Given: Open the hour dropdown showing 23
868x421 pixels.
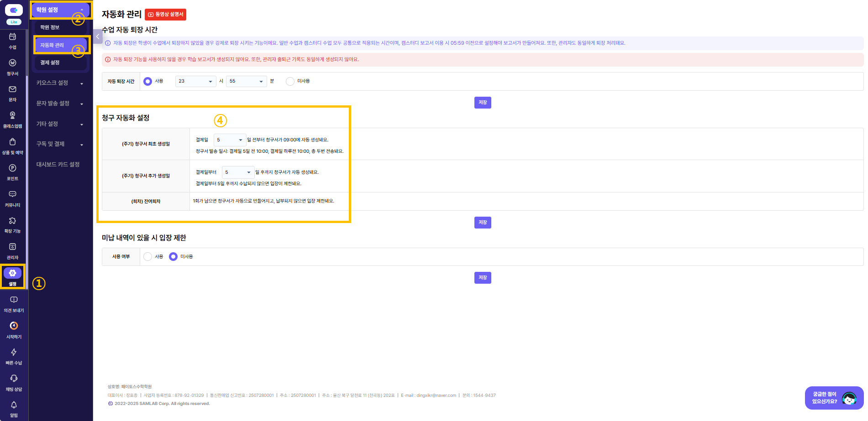Looking at the screenshot, I should pyautogui.click(x=195, y=81).
